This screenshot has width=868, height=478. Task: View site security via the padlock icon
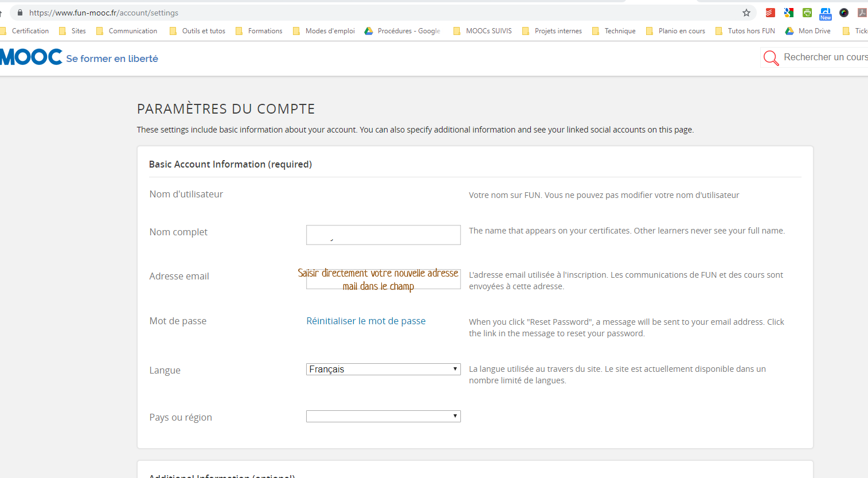20,13
